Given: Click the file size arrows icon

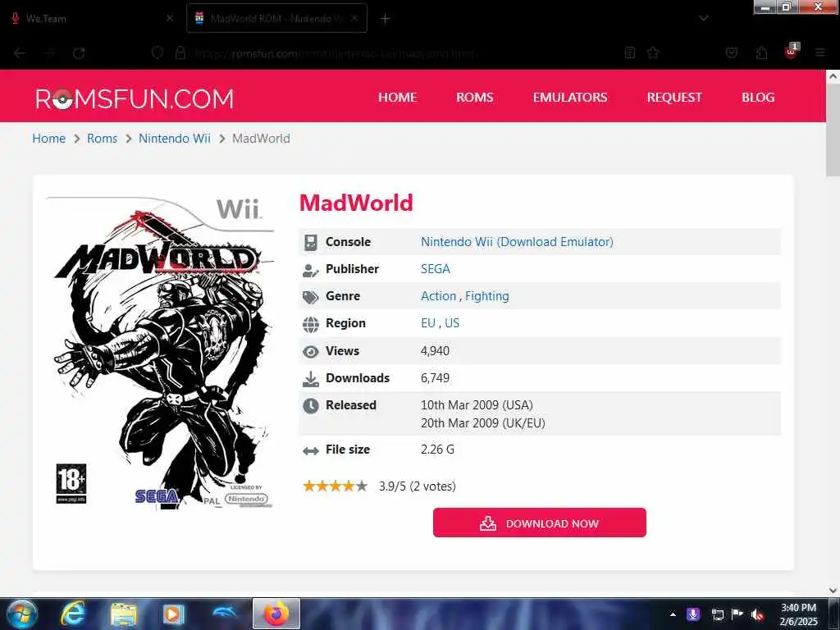Looking at the screenshot, I should pyautogui.click(x=311, y=451).
